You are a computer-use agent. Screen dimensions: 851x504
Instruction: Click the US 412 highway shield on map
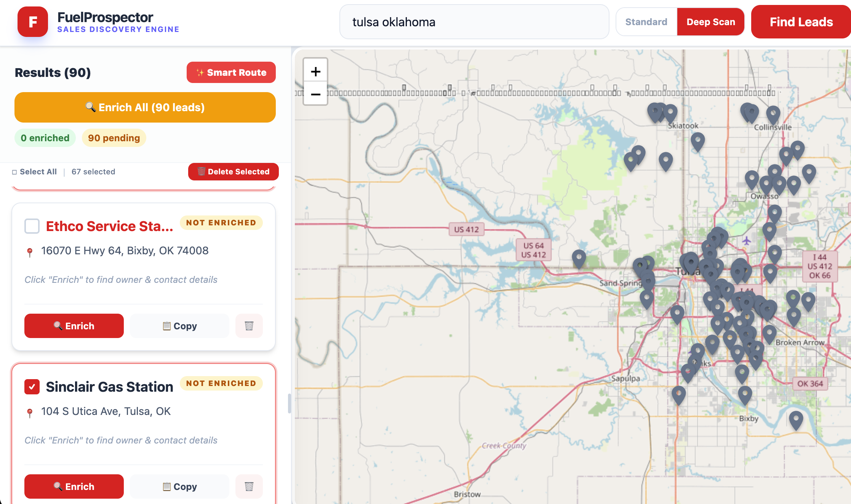click(466, 229)
